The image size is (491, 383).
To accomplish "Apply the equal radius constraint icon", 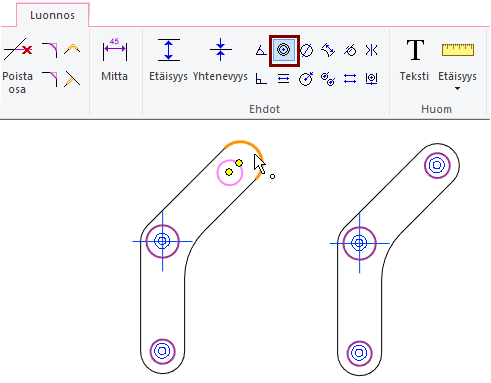I will 328,79.
